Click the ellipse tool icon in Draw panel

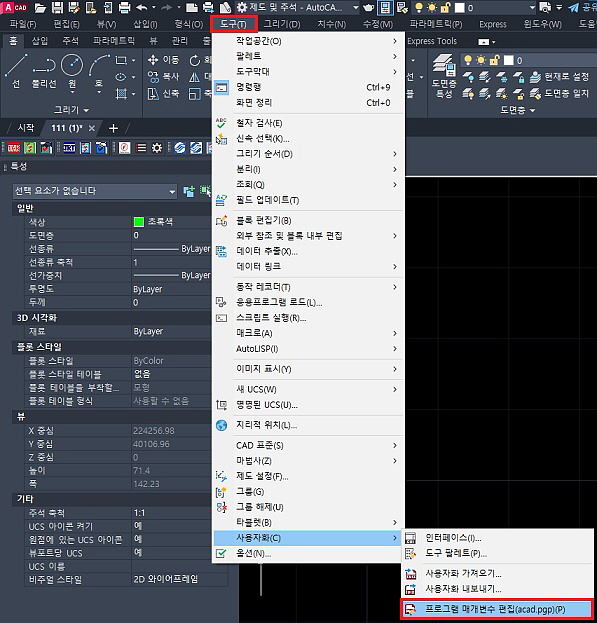coord(121,77)
